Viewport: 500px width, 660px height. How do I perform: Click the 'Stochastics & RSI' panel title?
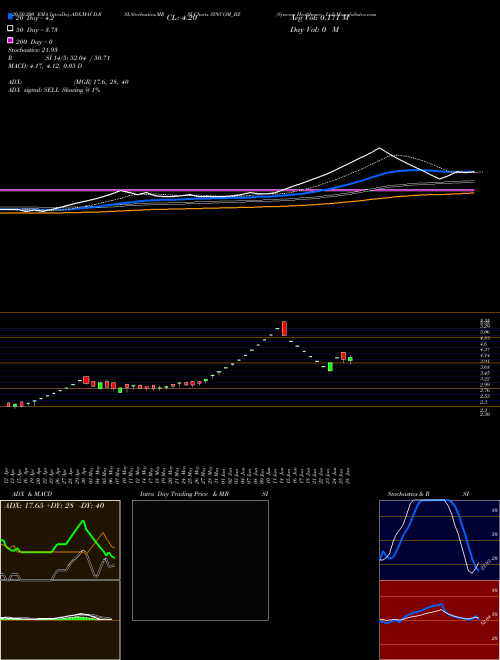coord(428,494)
